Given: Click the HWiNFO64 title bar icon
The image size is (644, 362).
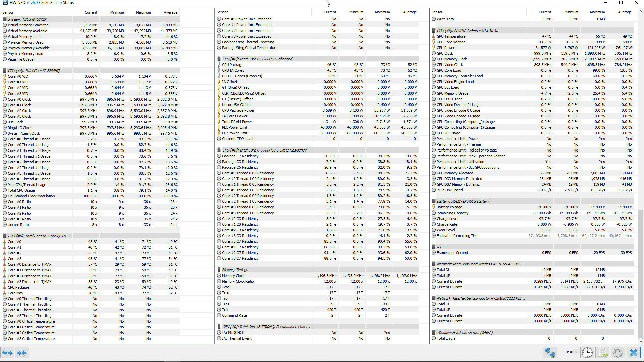Looking at the screenshot, I should (5, 3).
